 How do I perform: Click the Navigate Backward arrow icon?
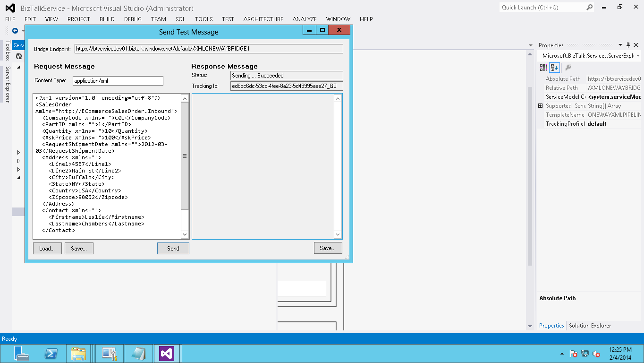coord(15,31)
